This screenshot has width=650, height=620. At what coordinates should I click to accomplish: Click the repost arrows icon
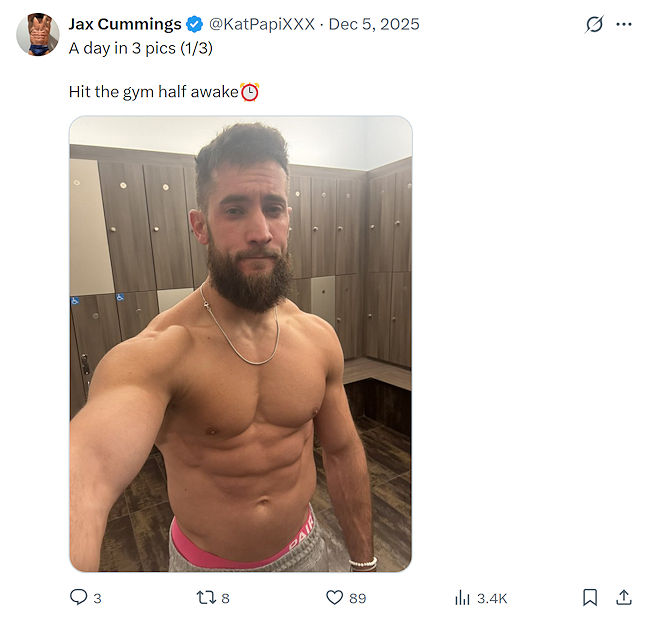[206, 597]
